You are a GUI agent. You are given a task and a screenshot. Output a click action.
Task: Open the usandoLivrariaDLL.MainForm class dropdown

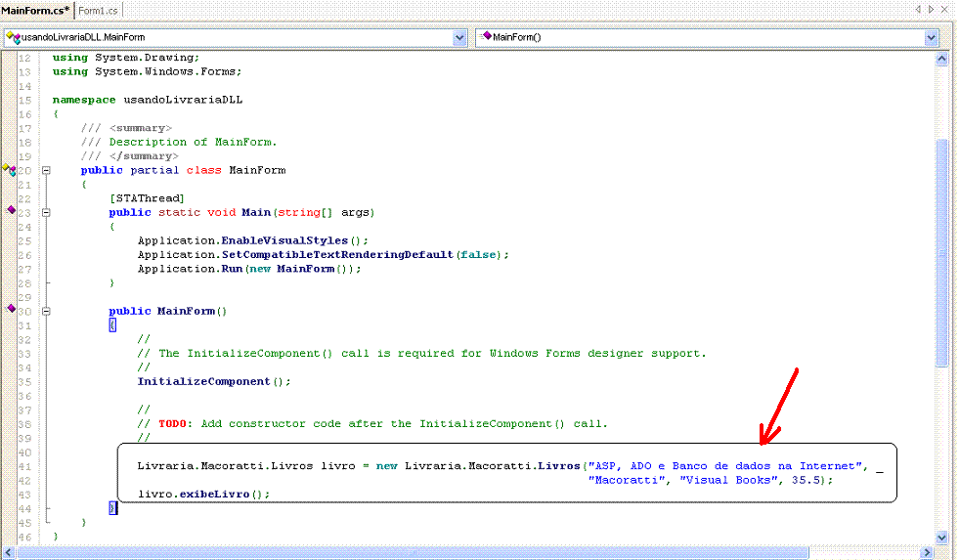coord(459,38)
